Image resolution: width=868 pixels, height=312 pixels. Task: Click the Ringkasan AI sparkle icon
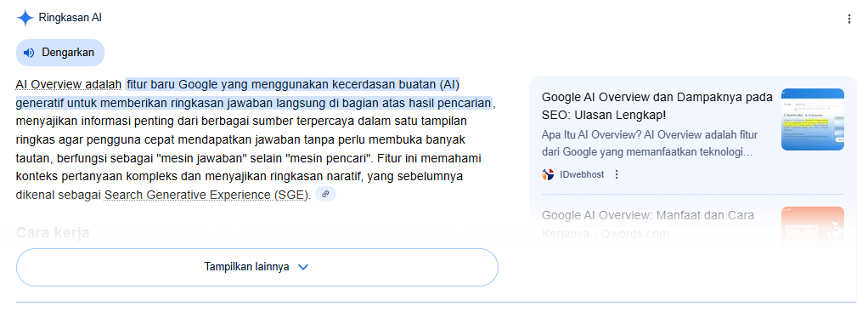(25, 19)
